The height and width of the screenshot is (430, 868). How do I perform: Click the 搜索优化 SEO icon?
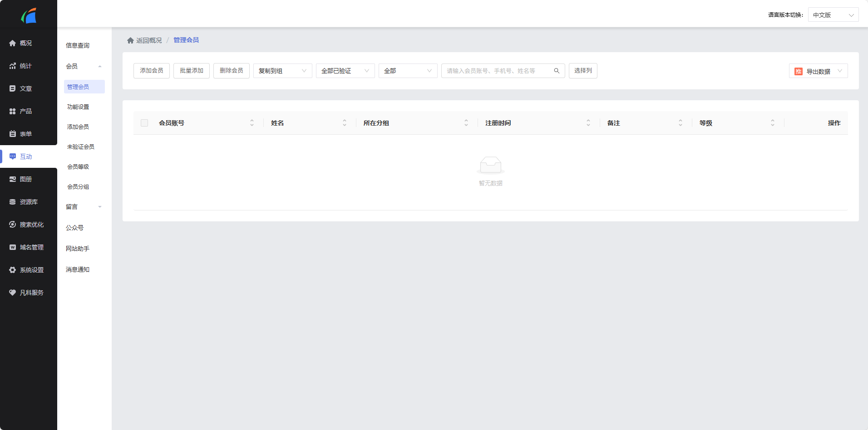tap(13, 225)
